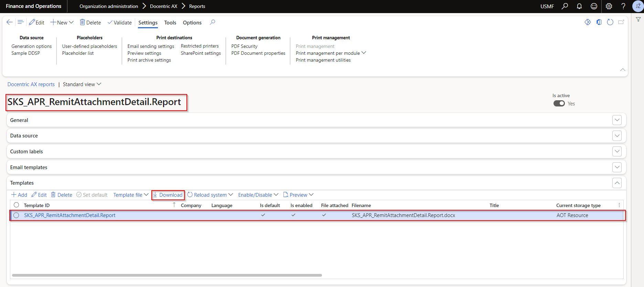The height and width of the screenshot is (287, 644).
Task: Sort by Template ID ascending arrow
Action: (x=174, y=205)
